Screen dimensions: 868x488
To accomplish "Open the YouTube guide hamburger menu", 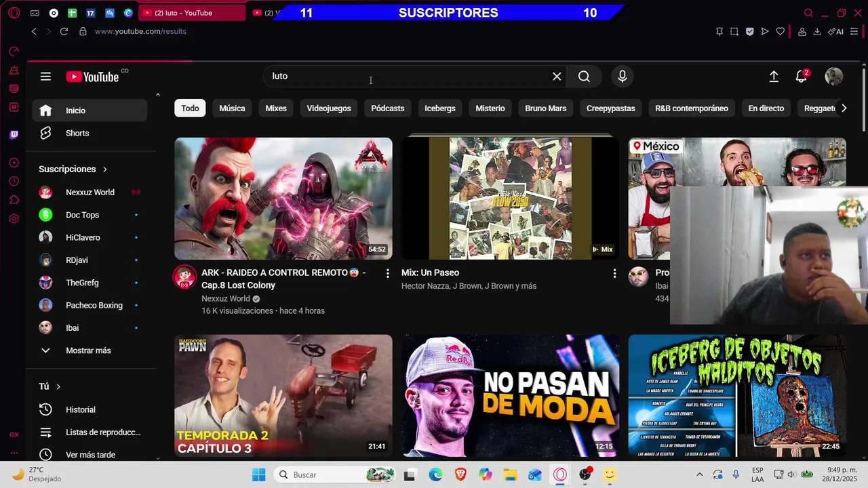I will coord(45,77).
